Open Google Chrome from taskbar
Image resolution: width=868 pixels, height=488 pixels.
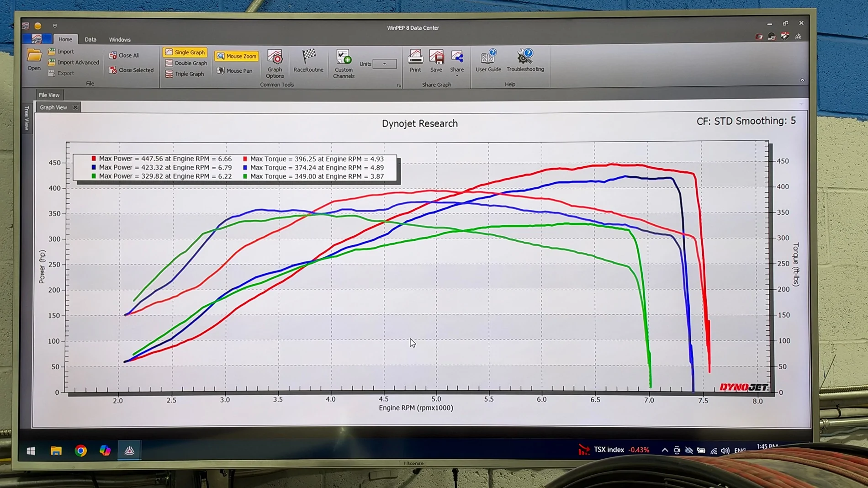(x=81, y=451)
